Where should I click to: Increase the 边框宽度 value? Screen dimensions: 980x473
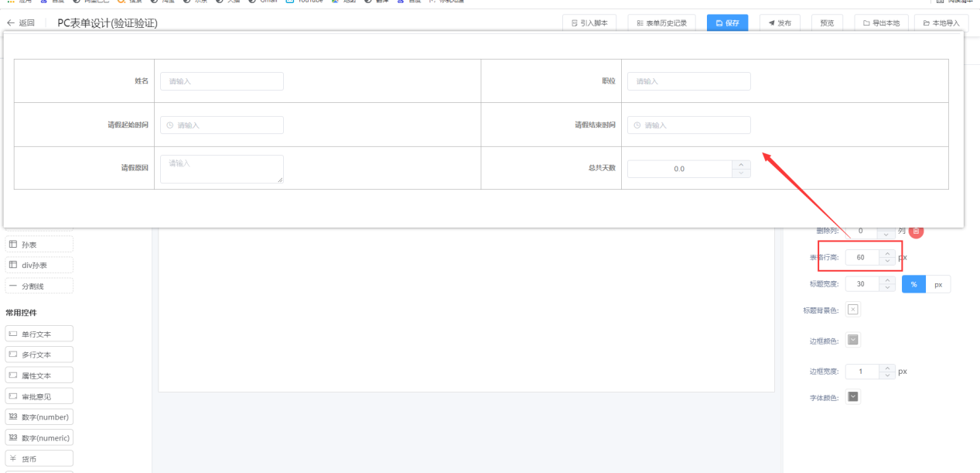click(x=887, y=367)
